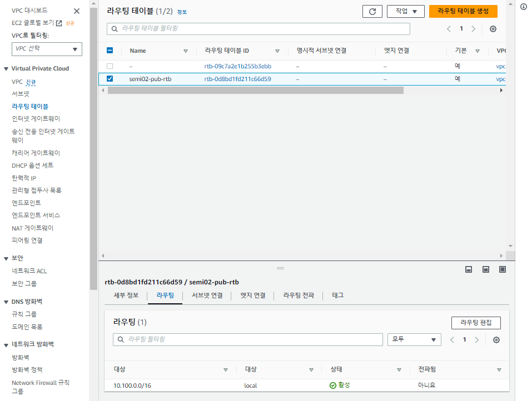
Task: Select the 라우팅 tab
Action: click(x=165, y=295)
